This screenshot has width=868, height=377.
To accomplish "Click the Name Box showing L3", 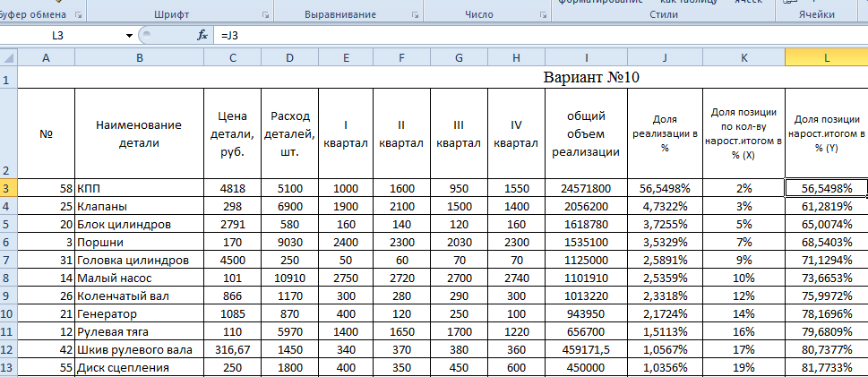I will pos(58,36).
